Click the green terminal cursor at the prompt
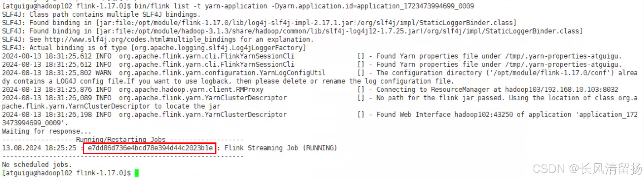The width and height of the screenshot is (644, 180). (137, 173)
